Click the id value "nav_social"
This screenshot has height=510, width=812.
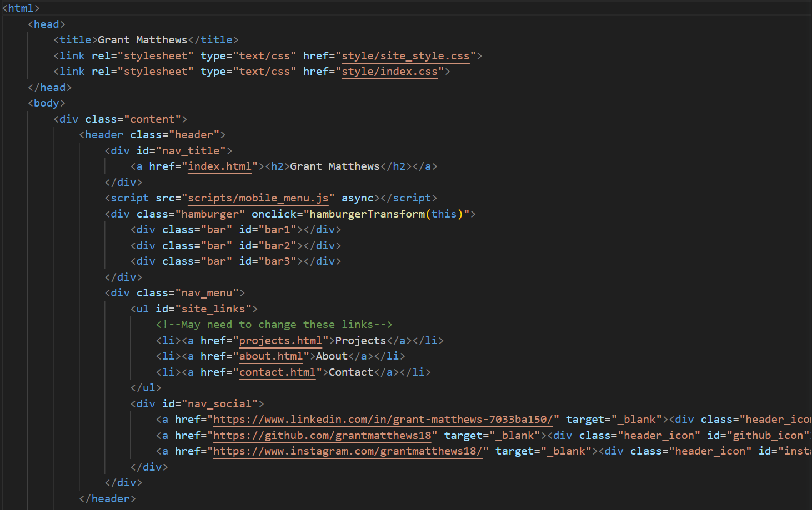coord(219,404)
